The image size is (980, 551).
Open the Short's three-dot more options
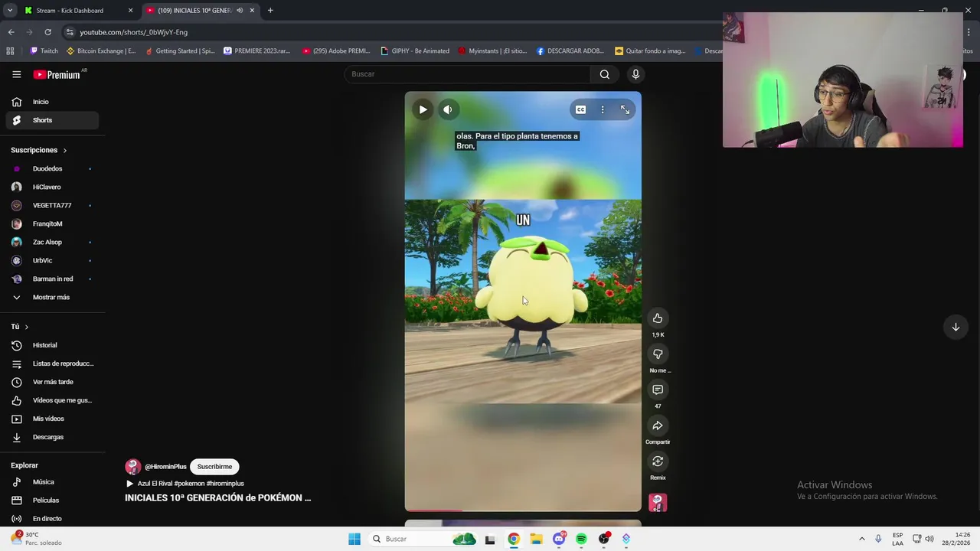click(x=603, y=109)
